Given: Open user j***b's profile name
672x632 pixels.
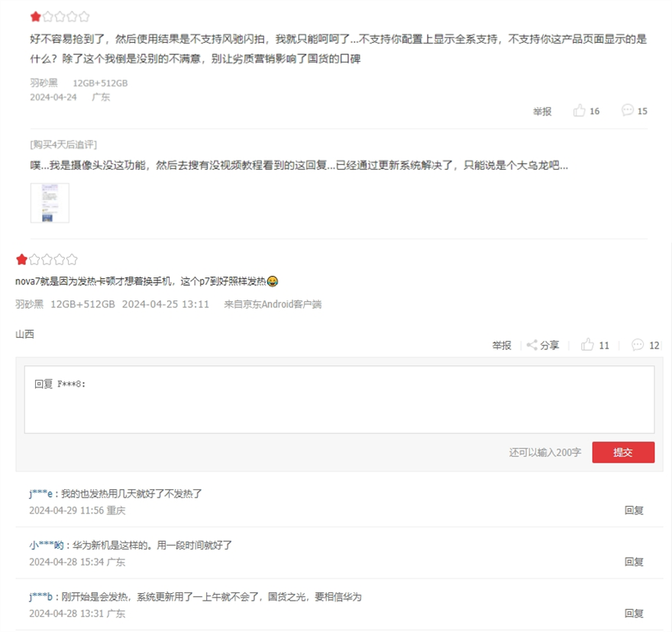Looking at the screenshot, I should (x=40, y=597).
